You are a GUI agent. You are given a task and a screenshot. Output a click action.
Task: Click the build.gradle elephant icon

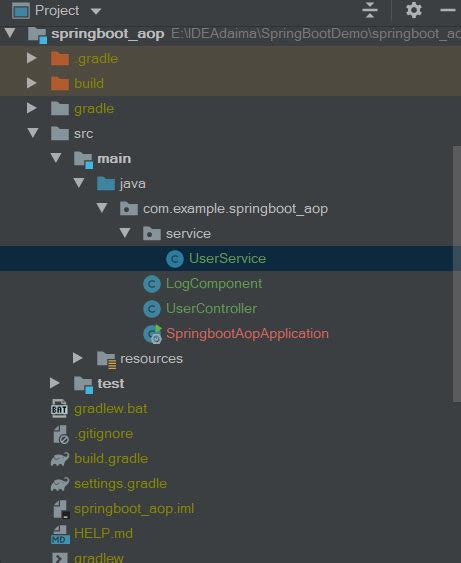[60, 459]
